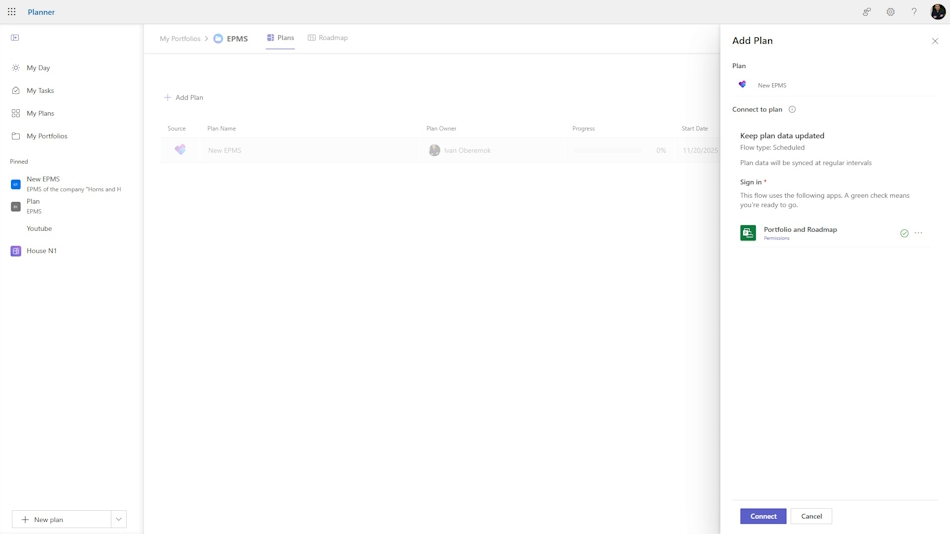Click the EPMS portfolio title

point(237,38)
